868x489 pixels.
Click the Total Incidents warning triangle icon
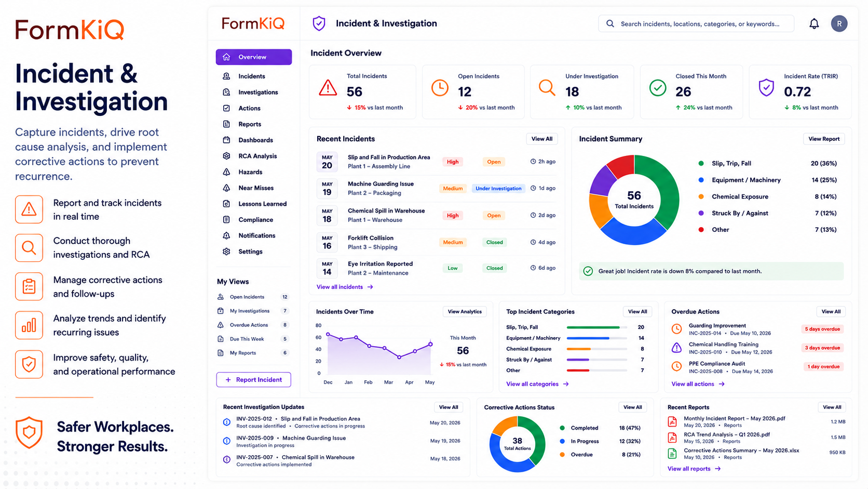pos(328,88)
